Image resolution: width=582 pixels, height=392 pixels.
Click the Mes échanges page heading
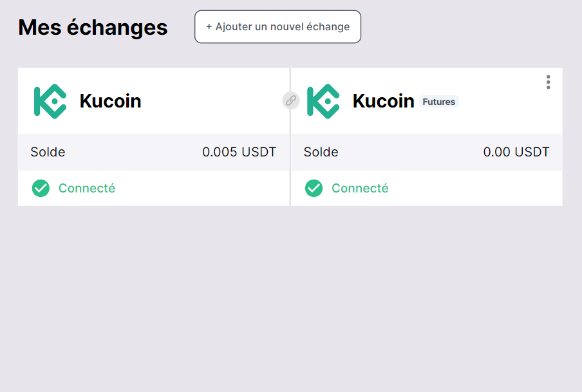(x=93, y=27)
